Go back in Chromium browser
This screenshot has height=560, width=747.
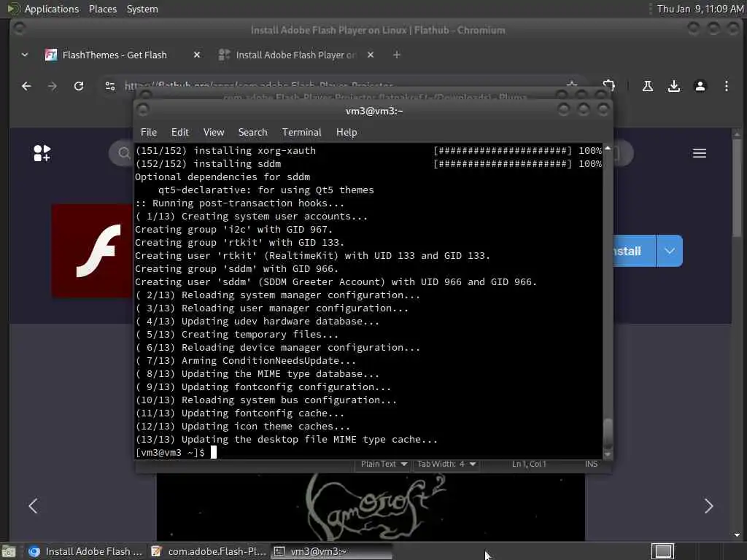tap(27, 86)
